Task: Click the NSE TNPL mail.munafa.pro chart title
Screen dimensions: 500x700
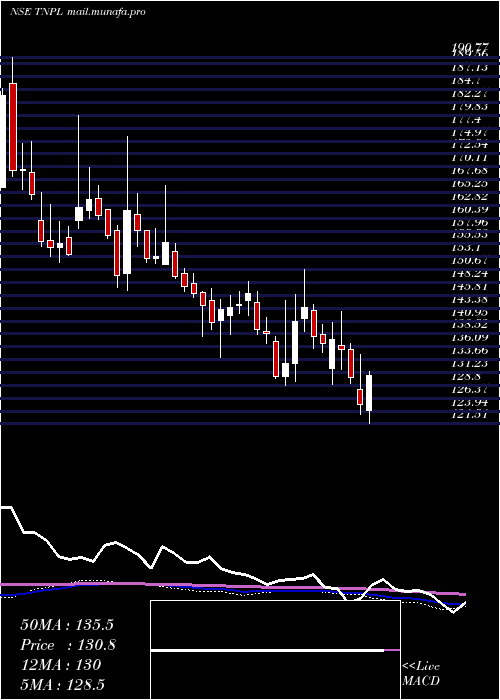Action: 78,12
